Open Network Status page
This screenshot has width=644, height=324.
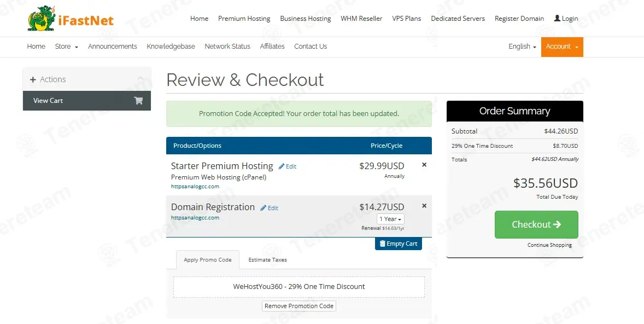click(227, 47)
